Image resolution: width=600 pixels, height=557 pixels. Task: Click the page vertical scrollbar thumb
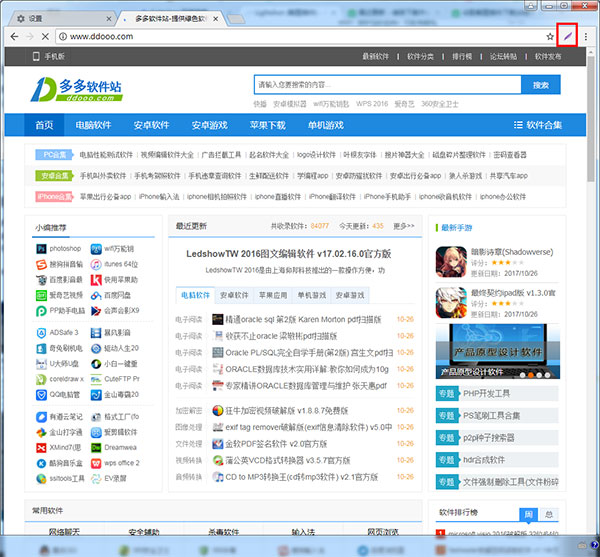[591, 119]
